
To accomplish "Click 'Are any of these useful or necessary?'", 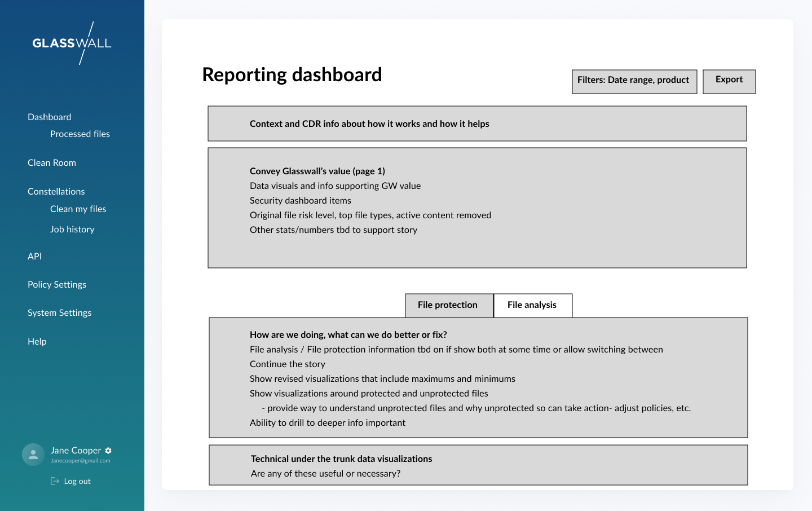I will (x=326, y=474).
